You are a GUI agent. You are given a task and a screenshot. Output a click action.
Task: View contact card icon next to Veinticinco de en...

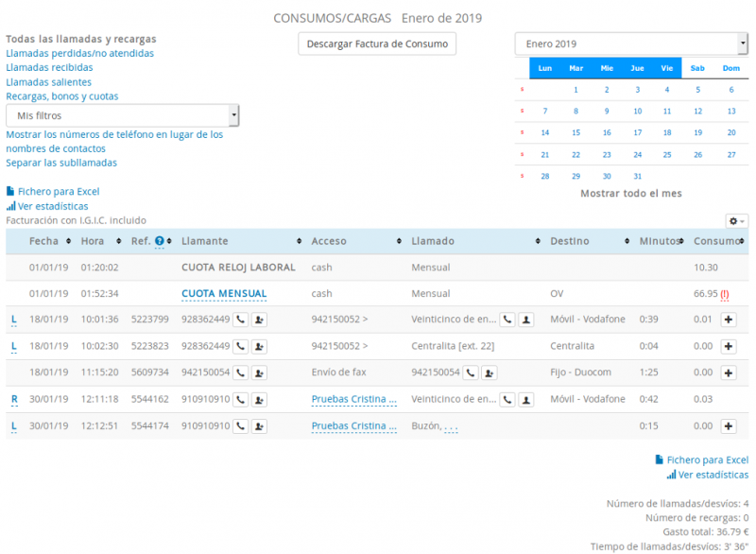(x=525, y=320)
